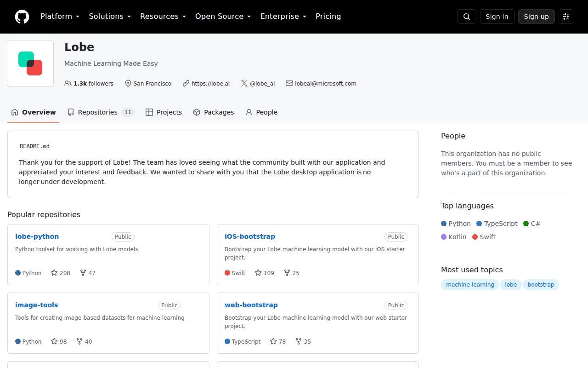Click the San Francisco location text
Screen dimensions: 588x368
153,83
